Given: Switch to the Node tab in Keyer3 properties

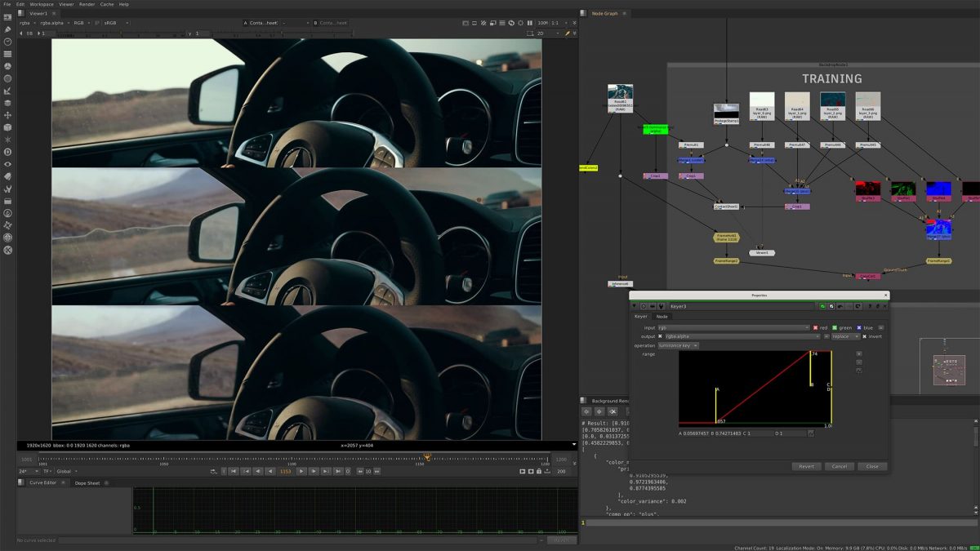Looking at the screenshot, I should [662, 317].
